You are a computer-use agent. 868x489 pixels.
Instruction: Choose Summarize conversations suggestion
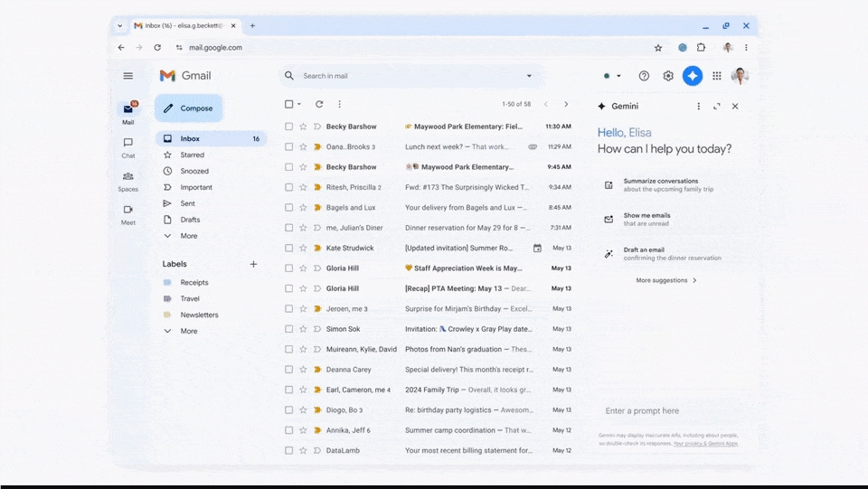[x=668, y=184]
